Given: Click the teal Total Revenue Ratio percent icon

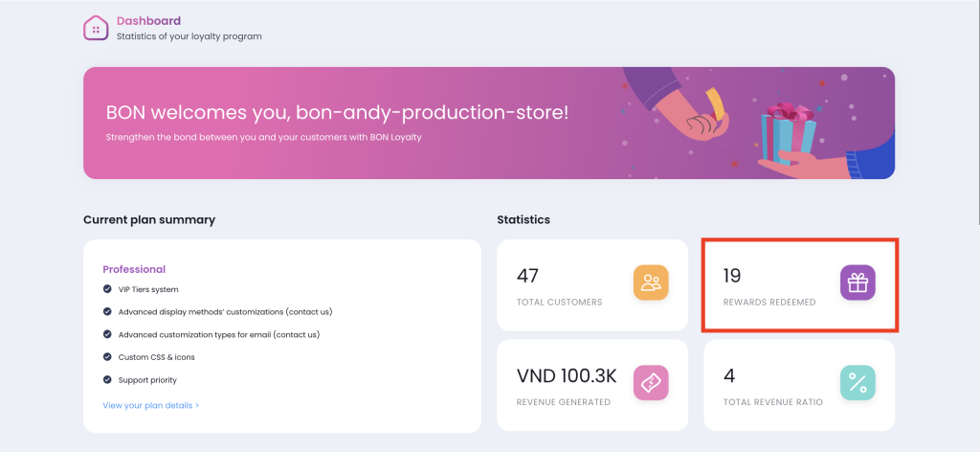Looking at the screenshot, I should [x=857, y=382].
